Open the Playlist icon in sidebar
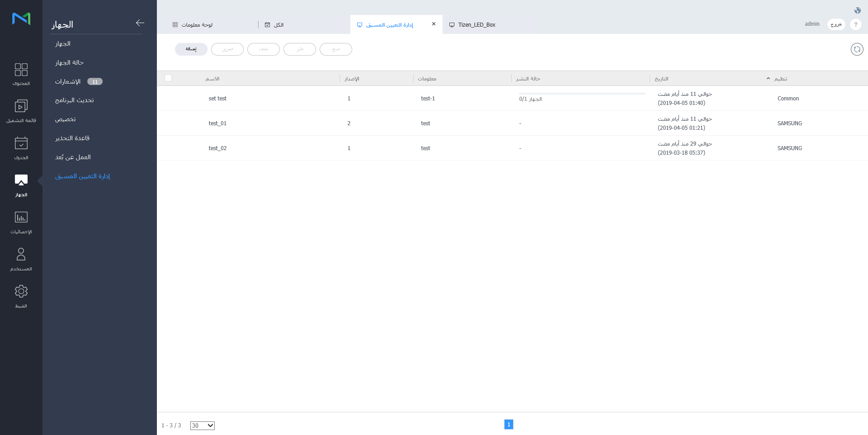Viewport: 868px width, 435px height. click(21, 111)
